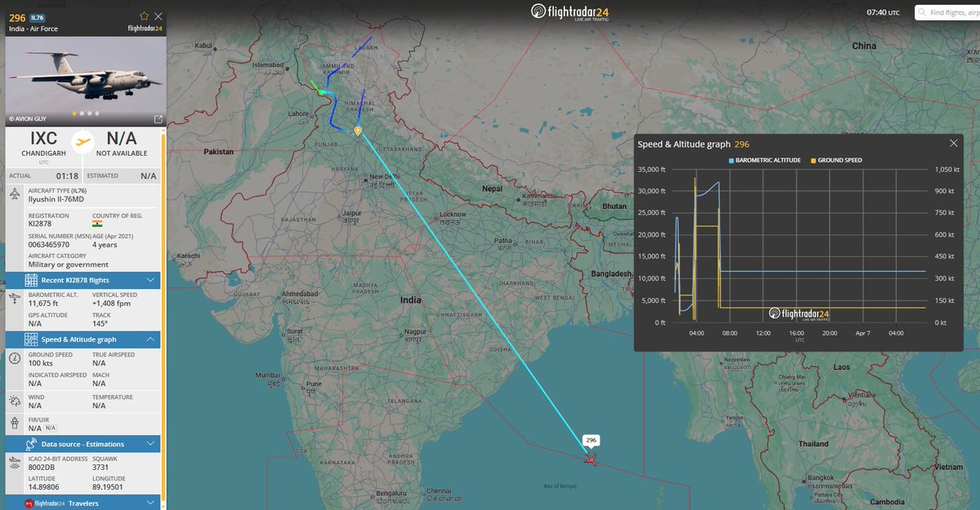Click the 07:40 UTC clock
Screen dimensions: 980x510
click(883, 12)
